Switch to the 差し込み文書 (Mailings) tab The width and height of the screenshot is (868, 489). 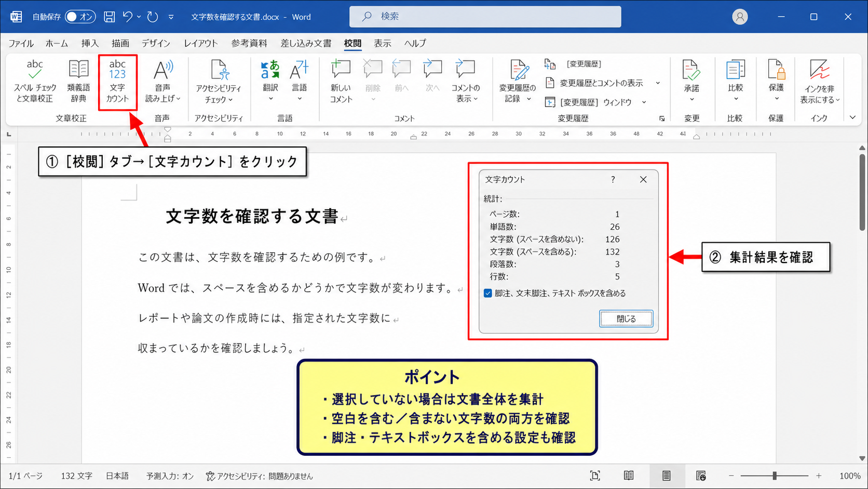[x=306, y=43]
